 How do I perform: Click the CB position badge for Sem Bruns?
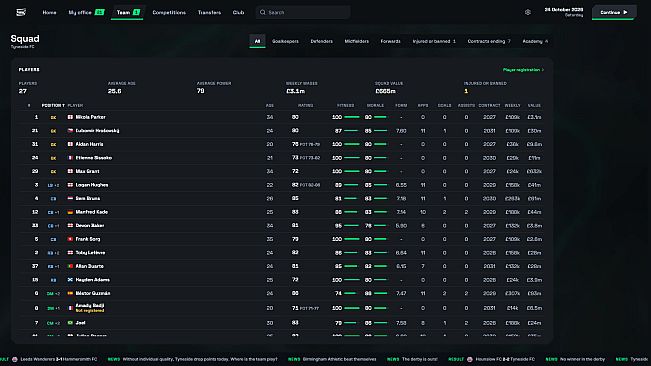(x=53, y=199)
